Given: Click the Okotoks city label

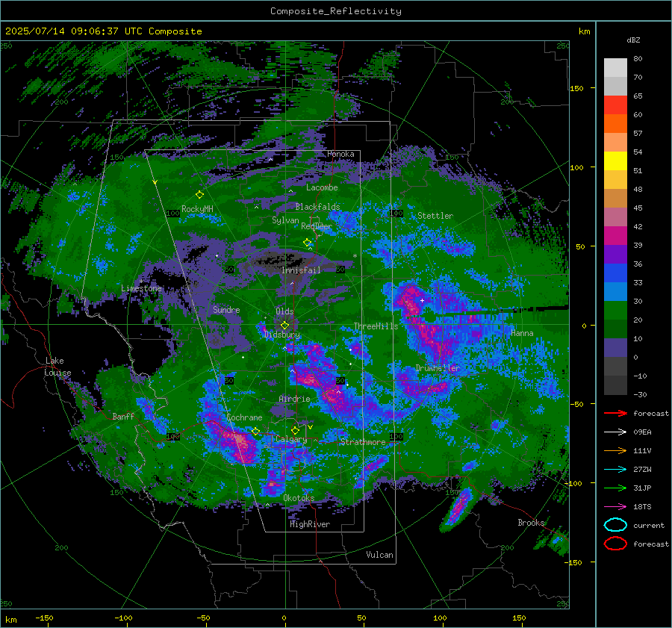Looking at the screenshot, I should tap(299, 498).
